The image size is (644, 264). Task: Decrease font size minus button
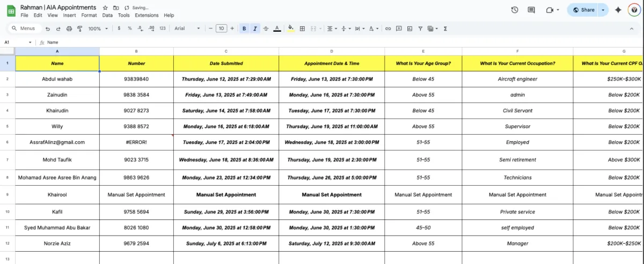click(210, 28)
